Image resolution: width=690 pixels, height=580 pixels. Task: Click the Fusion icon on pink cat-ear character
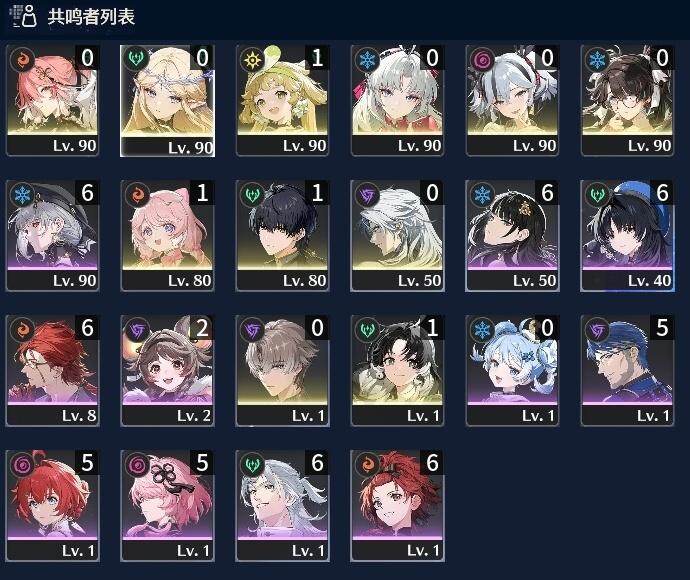point(137,194)
